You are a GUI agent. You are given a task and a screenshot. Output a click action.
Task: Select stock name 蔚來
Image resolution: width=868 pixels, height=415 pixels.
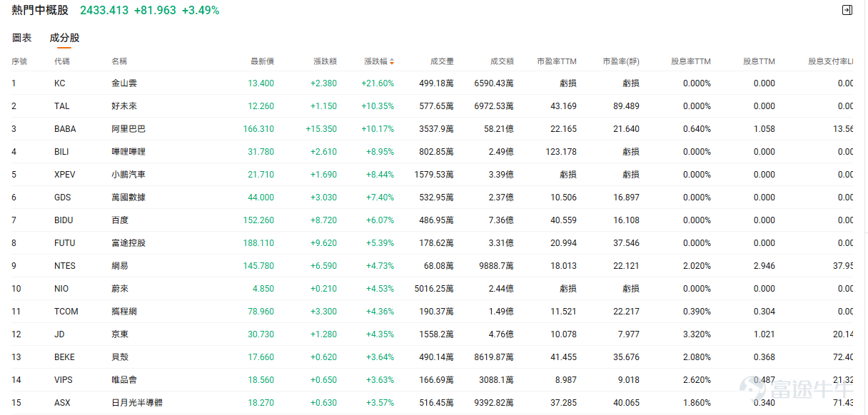point(120,289)
